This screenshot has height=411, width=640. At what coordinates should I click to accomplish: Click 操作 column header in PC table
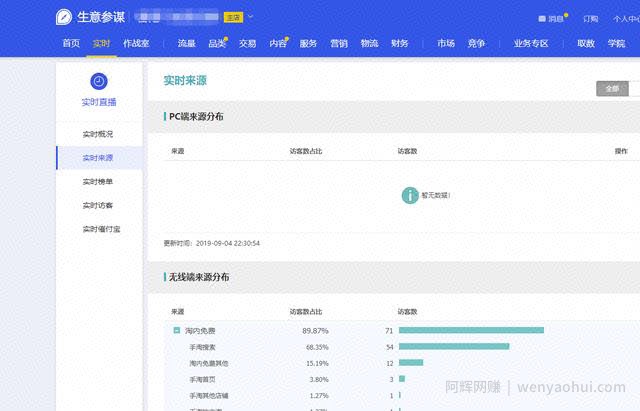coord(621,151)
